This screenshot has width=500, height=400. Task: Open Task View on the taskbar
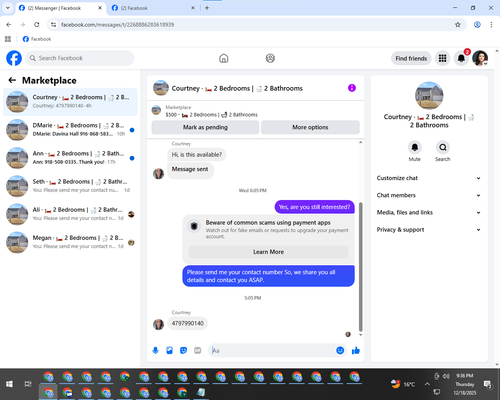[28, 384]
